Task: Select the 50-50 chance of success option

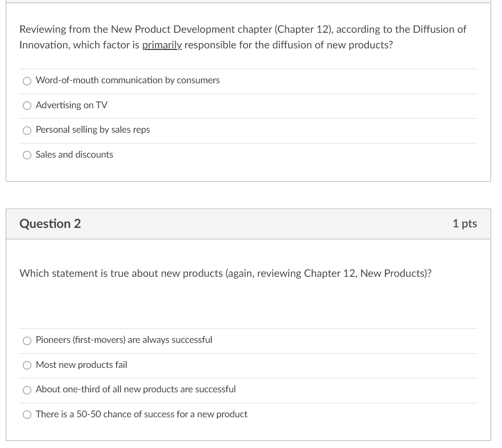Action: coord(27,415)
